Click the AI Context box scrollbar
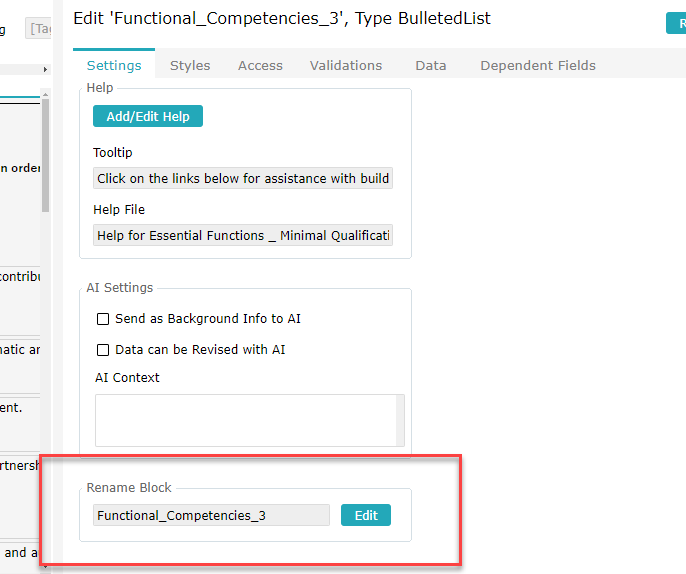Viewport: 686px width, 574px height. tap(400, 420)
